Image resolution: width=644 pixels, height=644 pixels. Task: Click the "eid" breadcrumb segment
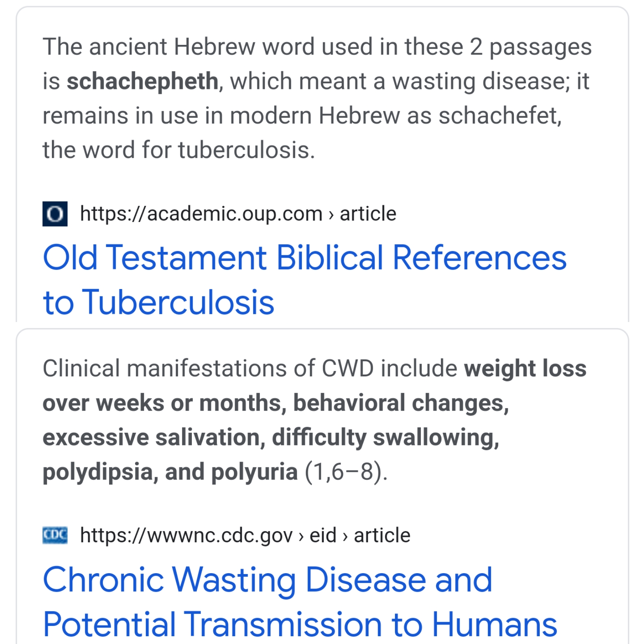(323, 535)
